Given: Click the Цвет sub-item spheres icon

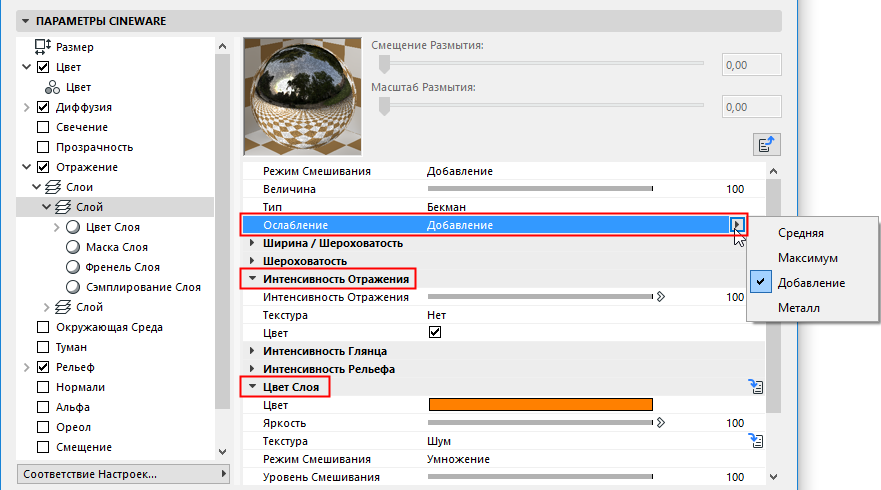Looking at the screenshot, I should (x=52, y=87).
